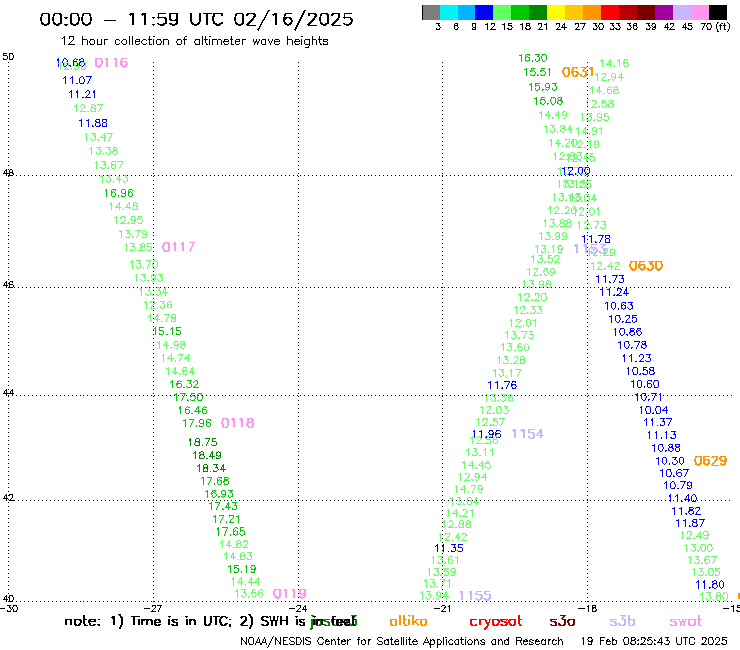The height and width of the screenshot is (650, 740).
Task: Click the wave height value '14.16'
Action: click(614, 63)
